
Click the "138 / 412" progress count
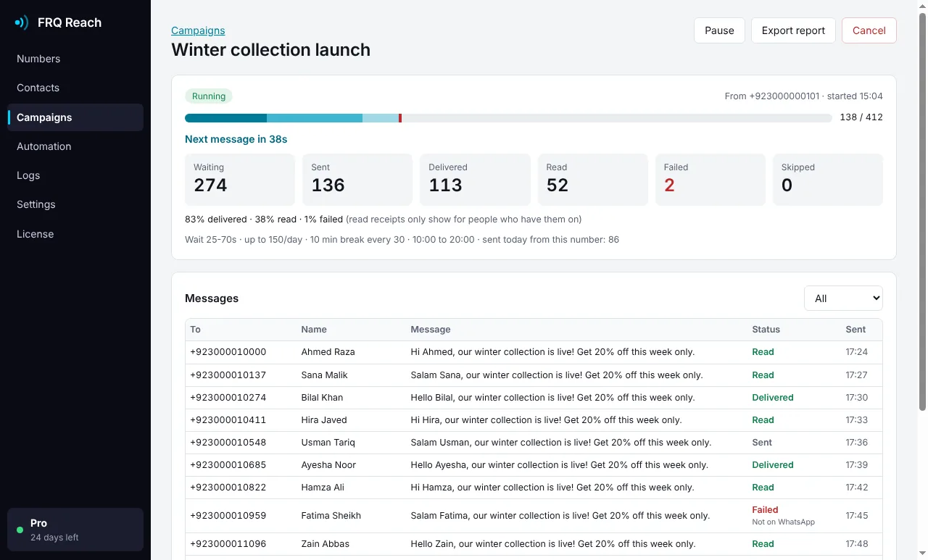pyautogui.click(x=861, y=117)
